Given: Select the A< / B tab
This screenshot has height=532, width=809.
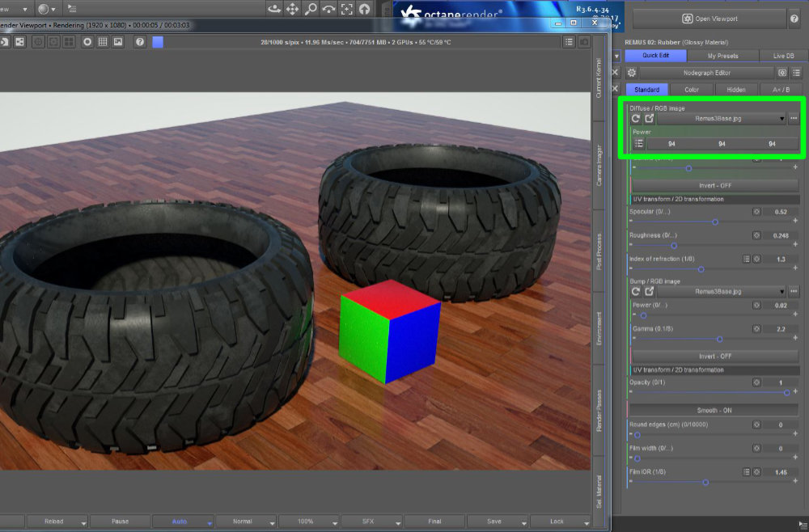Looking at the screenshot, I should tap(781, 89).
